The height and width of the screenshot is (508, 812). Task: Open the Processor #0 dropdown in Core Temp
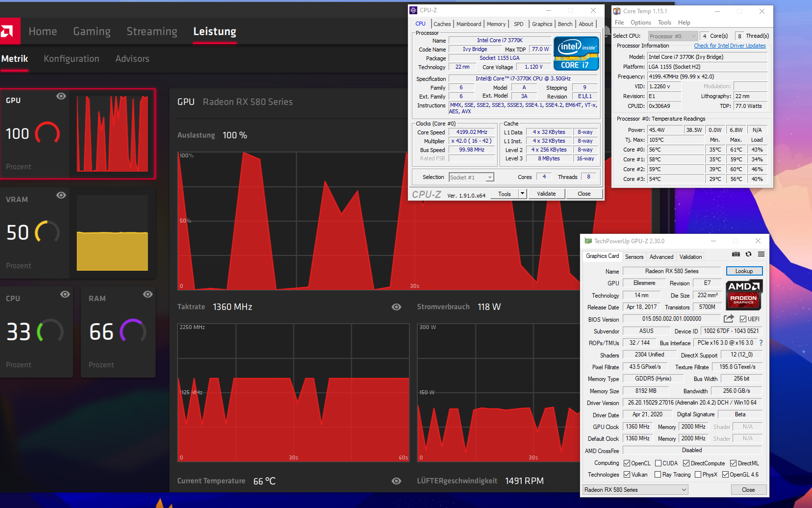tap(672, 36)
